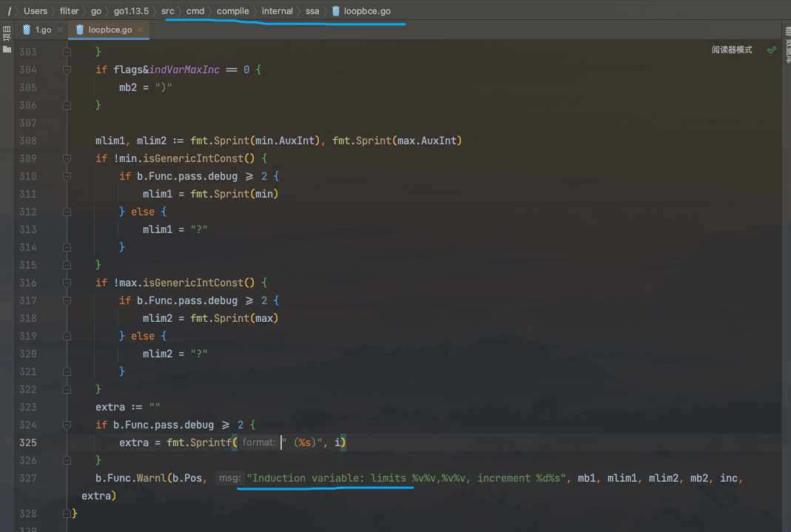791x532 pixels.
Task: Click the indVarMaxInc identifier
Action: (x=184, y=70)
